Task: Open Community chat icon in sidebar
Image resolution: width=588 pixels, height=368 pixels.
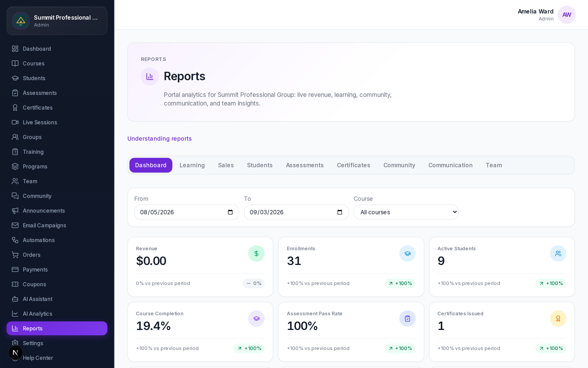Action: (15, 196)
